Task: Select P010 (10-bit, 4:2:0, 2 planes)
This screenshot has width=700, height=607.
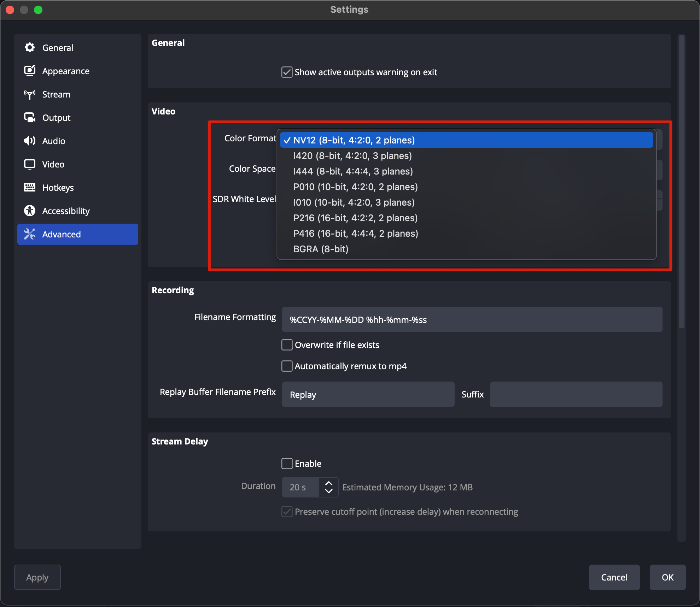Action: click(466, 187)
